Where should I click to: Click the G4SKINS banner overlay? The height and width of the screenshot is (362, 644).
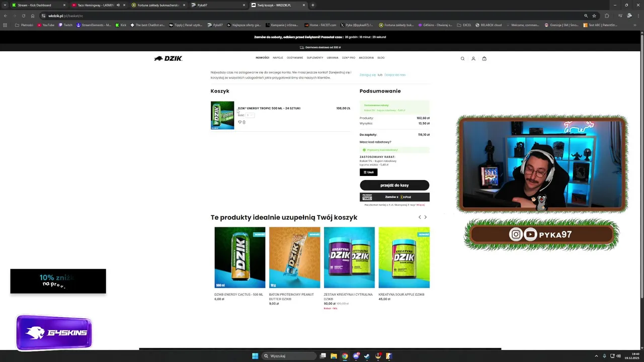pos(54,332)
